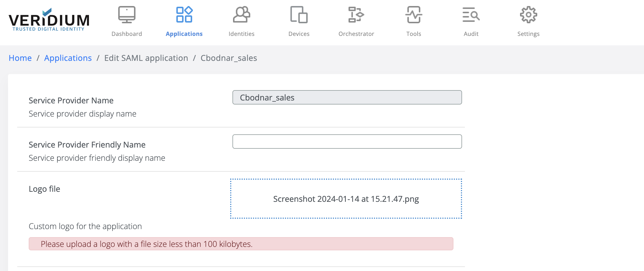Click the empty Service Provider Friendly Name field

[347, 142]
